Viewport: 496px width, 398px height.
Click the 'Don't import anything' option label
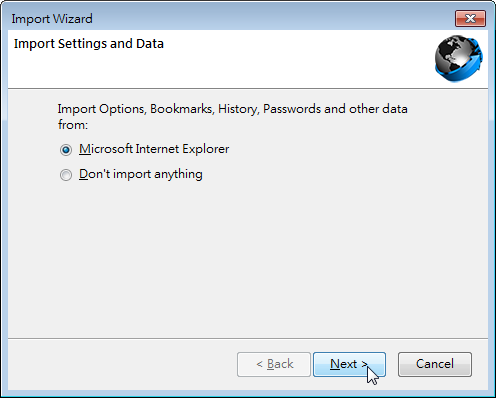141,174
